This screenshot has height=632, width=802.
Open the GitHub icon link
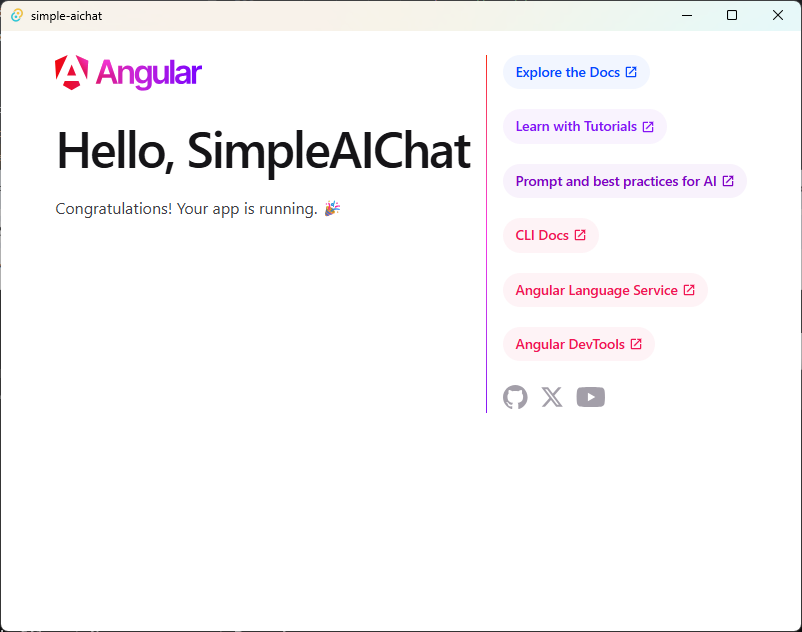tap(515, 397)
